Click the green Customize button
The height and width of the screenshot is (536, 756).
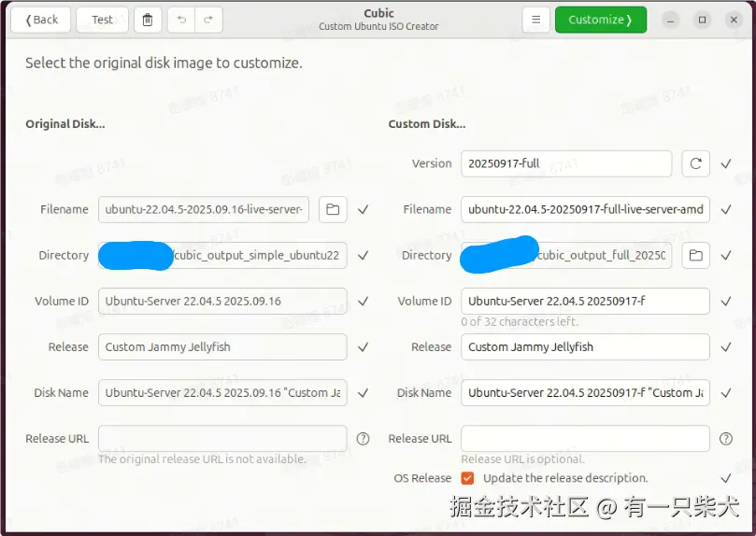pyautogui.click(x=601, y=20)
